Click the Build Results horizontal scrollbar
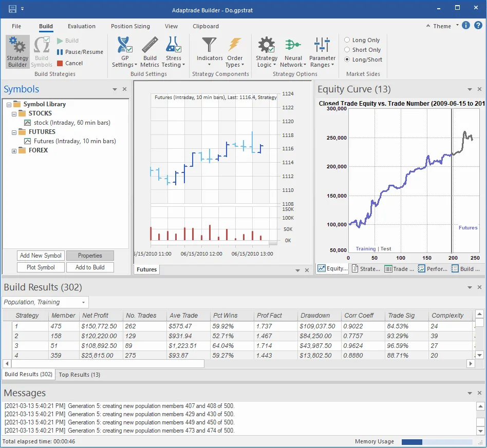The width and height of the screenshot is (487, 448). [x=107, y=363]
